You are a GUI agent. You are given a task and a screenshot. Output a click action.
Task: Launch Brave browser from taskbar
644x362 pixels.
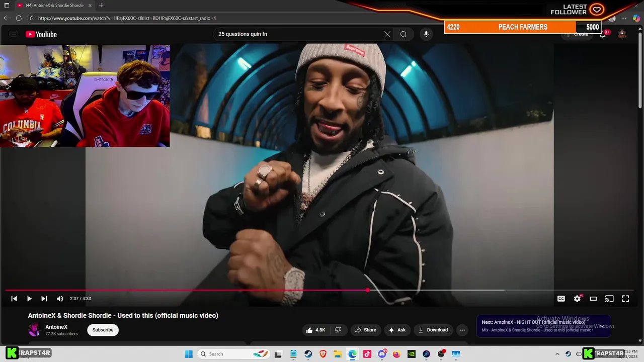coord(323,354)
